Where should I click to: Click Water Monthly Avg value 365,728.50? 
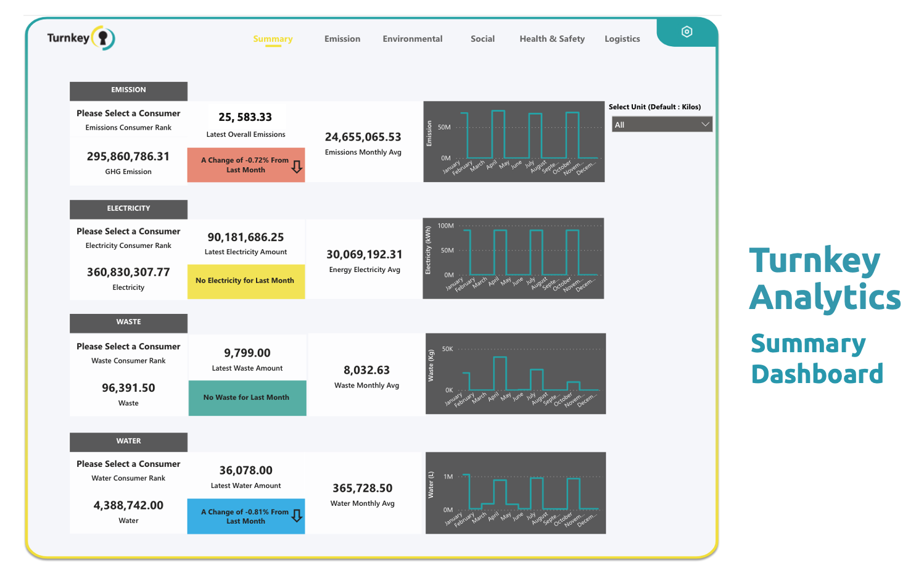click(363, 489)
